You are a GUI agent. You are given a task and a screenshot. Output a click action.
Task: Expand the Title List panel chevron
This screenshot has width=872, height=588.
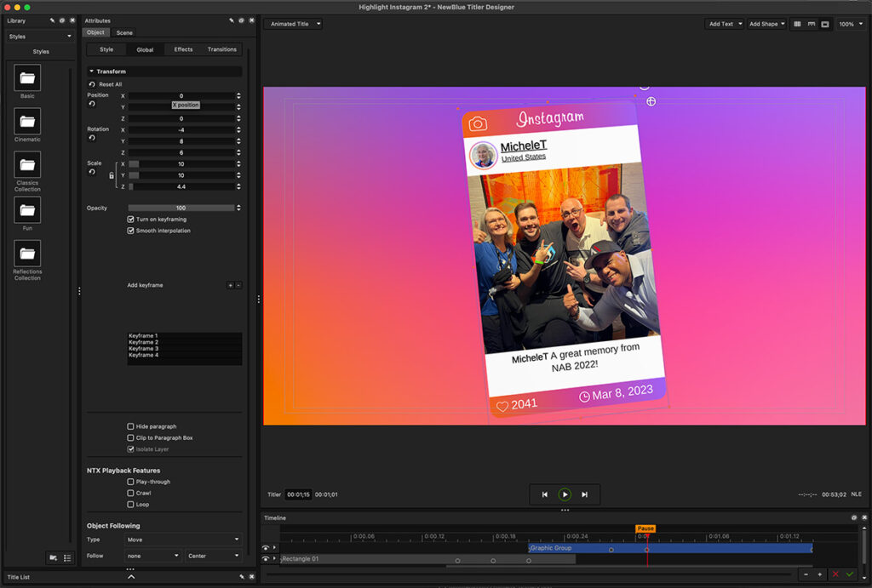click(131, 577)
